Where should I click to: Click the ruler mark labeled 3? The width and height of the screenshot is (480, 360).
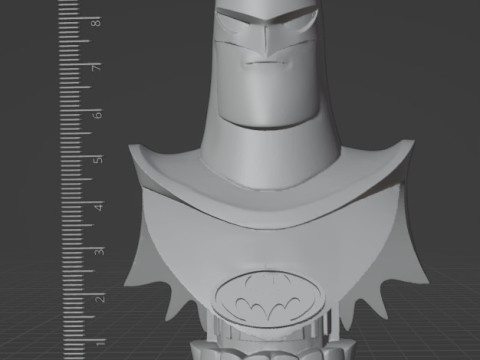(99, 251)
